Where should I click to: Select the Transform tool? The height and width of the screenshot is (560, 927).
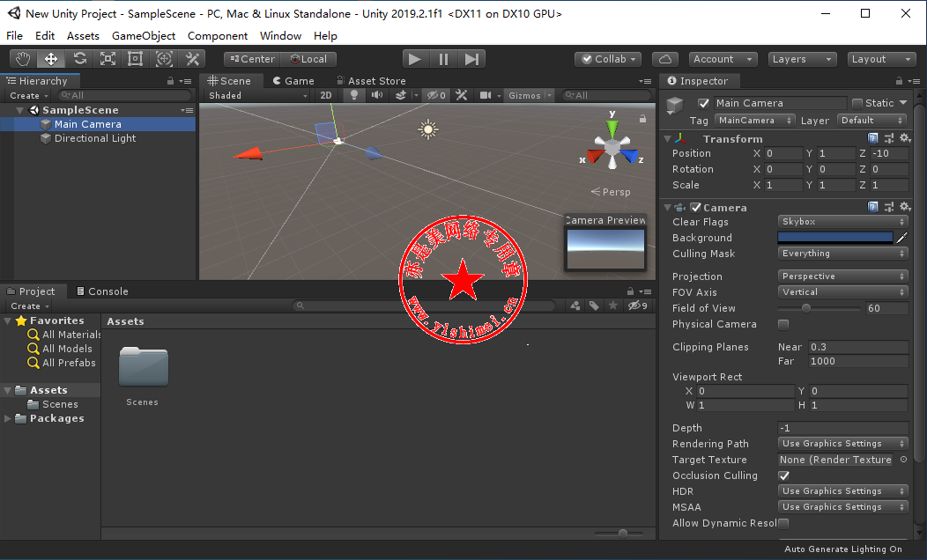[x=164, y=59]
